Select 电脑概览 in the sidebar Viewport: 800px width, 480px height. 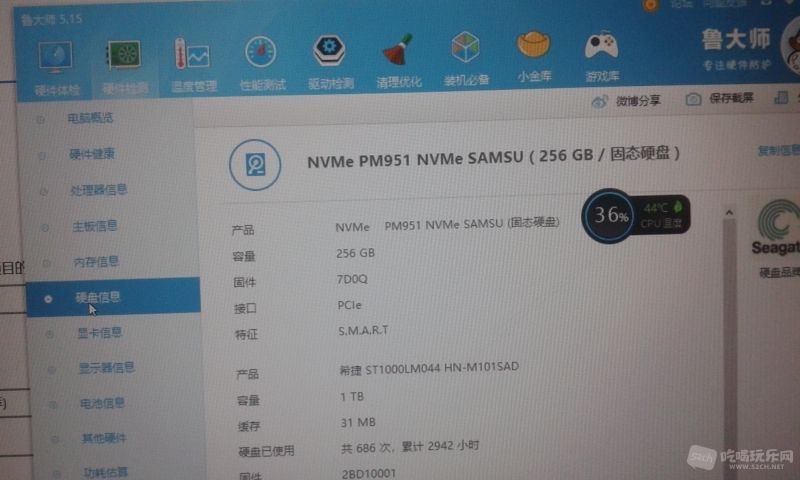click(x=90, y=118)
